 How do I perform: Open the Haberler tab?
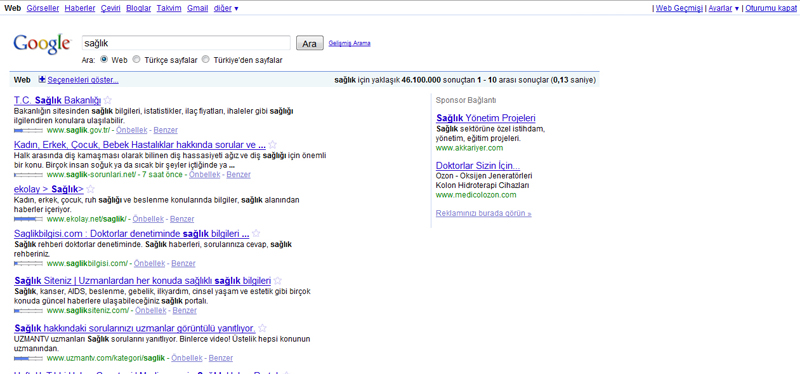(80, 8)
